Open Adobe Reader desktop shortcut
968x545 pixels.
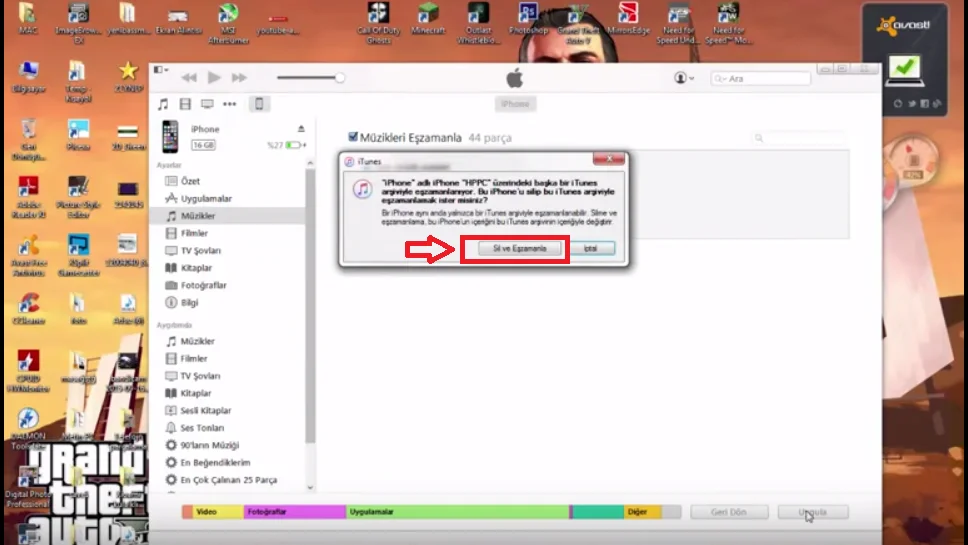[28, 197]
